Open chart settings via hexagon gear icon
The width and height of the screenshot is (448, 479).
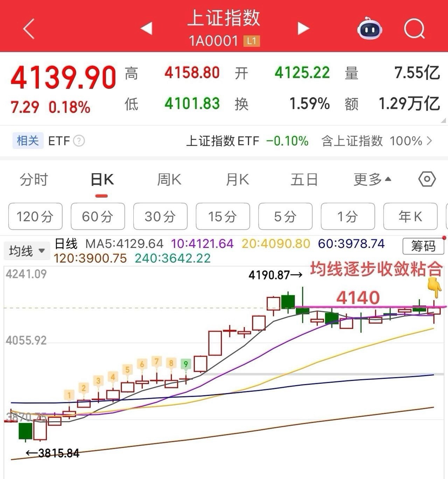tap(427, 179)
